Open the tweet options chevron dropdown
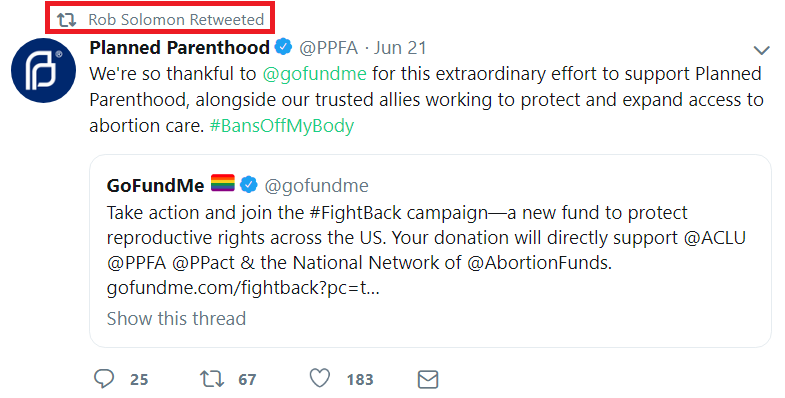 coord(761,50)
